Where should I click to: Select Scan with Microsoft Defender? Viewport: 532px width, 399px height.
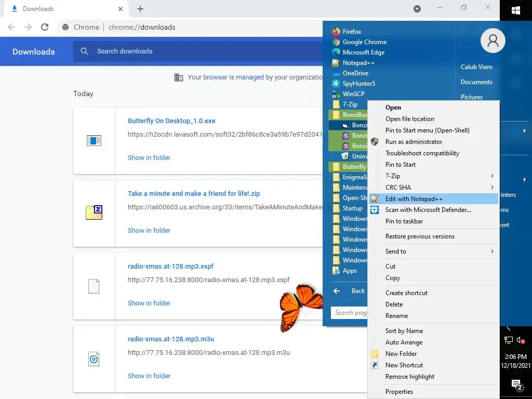point(433,210)
